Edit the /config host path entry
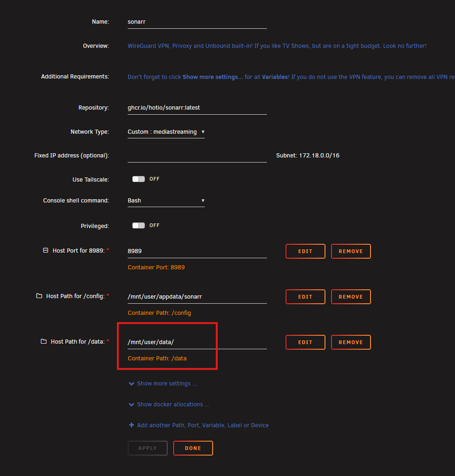This screenshot has width=455, height=476. [305, 297]
